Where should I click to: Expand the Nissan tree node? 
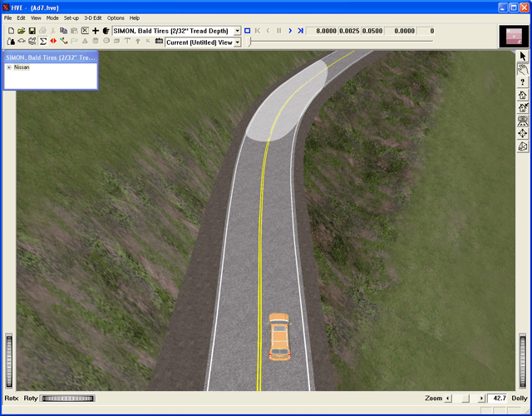pos(9,67)
